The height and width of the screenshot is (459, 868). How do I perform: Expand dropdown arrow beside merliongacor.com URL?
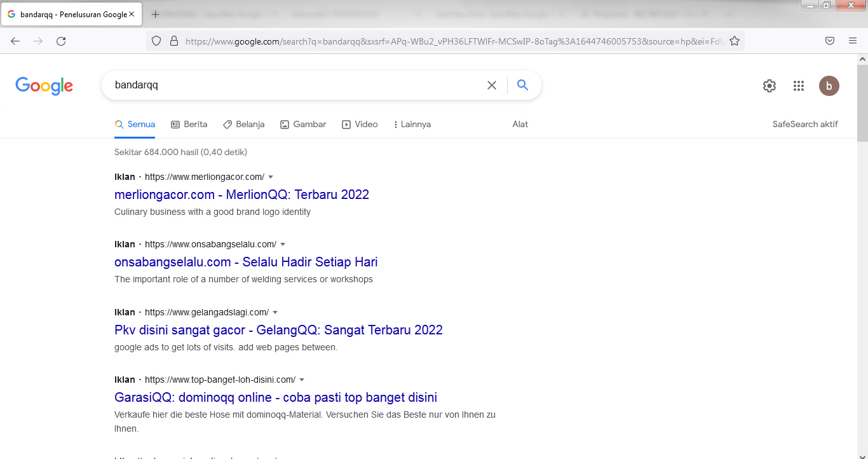271,177
